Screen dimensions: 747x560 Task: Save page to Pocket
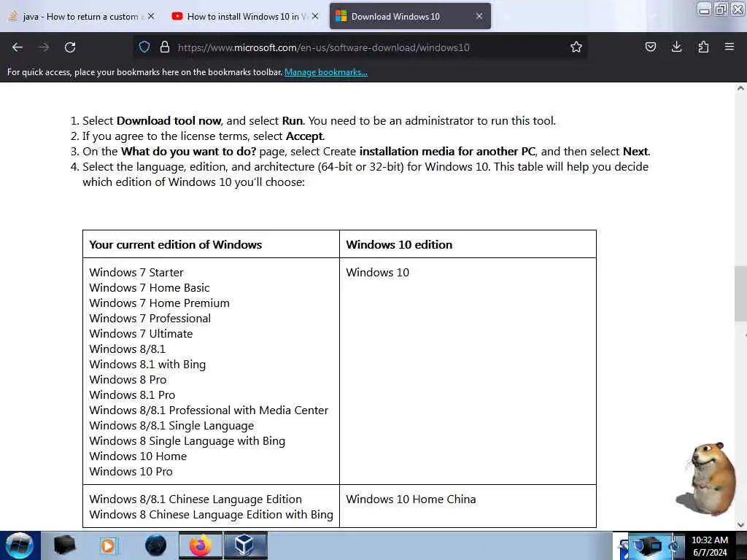pyautogui.click(x=650, y=47)
